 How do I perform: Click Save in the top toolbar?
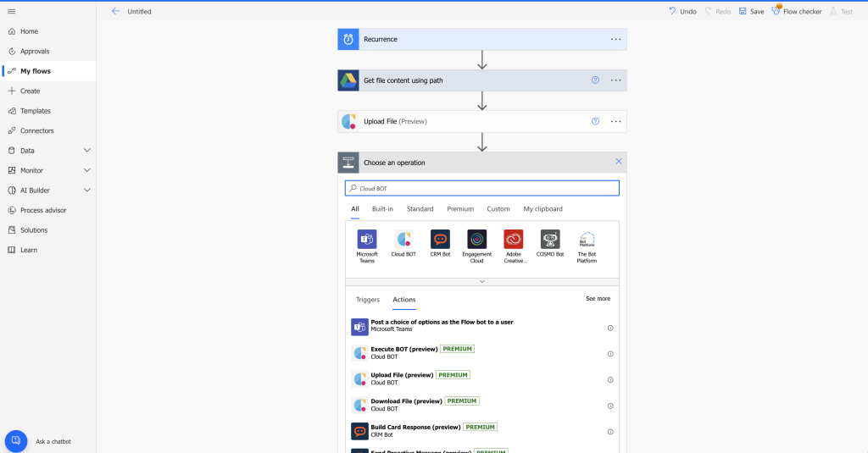tap(751, 11)
